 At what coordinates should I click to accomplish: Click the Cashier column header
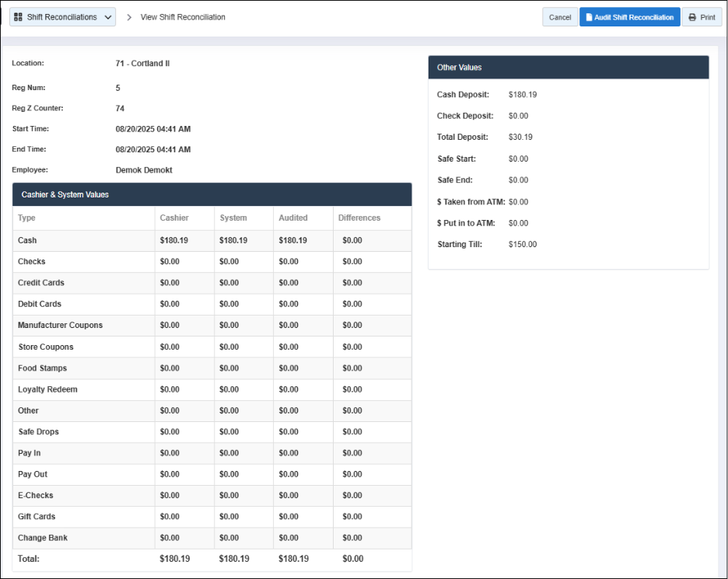[x=174, y=218]
